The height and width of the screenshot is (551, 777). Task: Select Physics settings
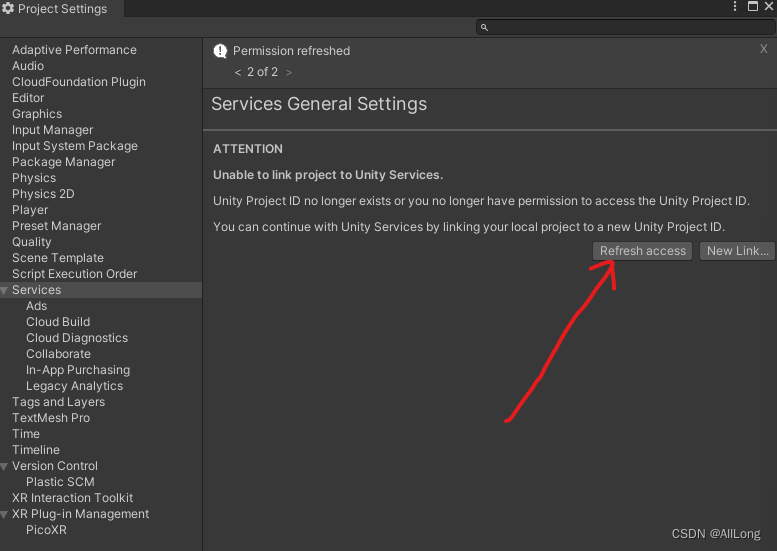(34, 178)
